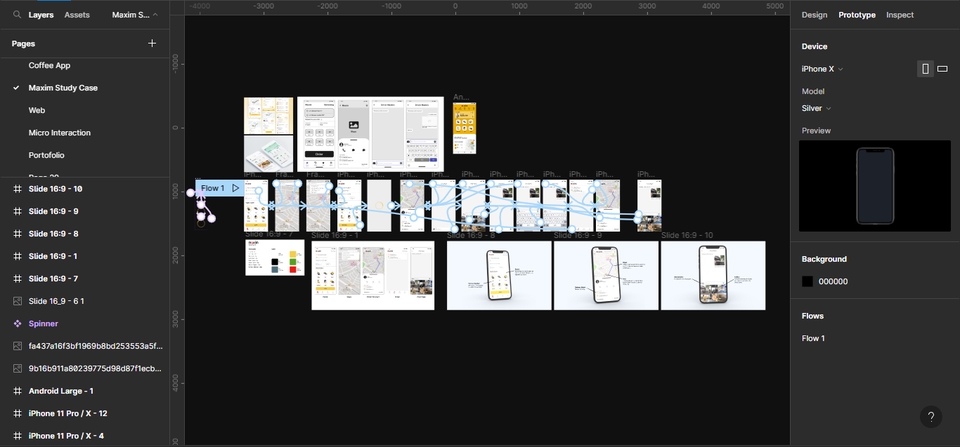This screenshot has height=447, width=960.
Task: Click the Spinner component icon
Action: pyautogui.click(x=17, y=323)
